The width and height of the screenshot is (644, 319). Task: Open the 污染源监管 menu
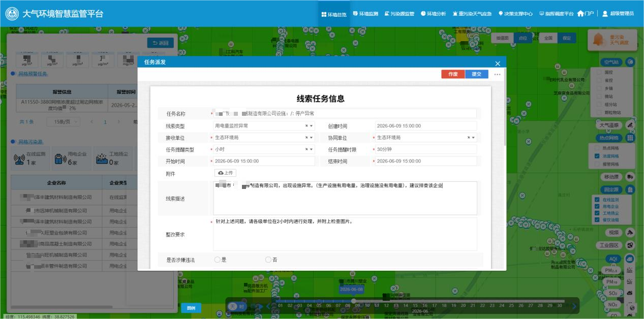pos(400,14)
